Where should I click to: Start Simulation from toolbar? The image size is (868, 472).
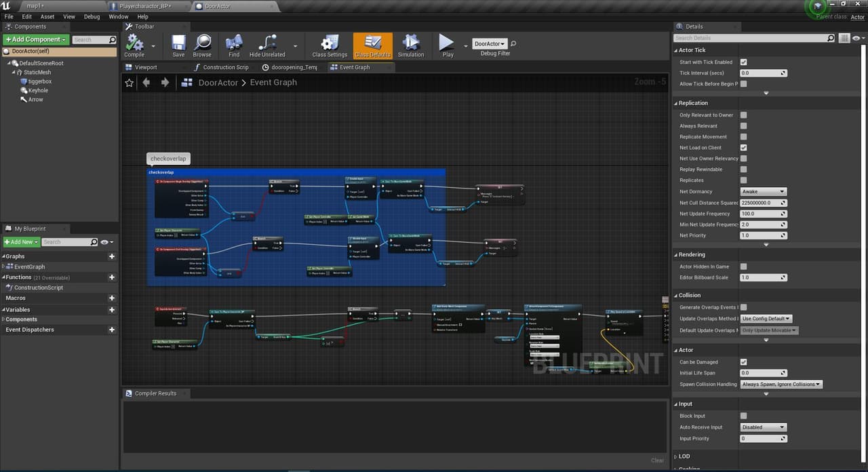[x=410, y=45]
